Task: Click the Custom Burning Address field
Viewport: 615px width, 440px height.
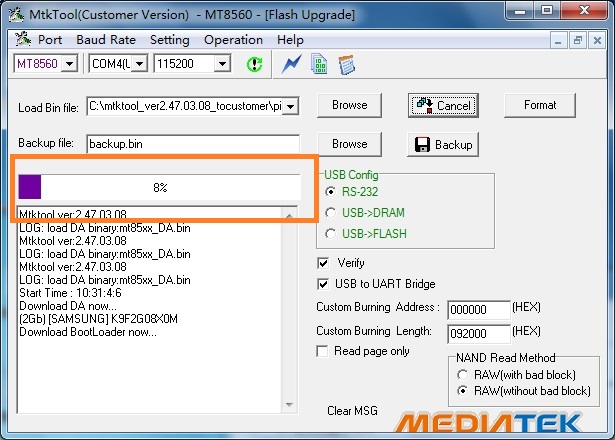Action: [x=477, y=310]
